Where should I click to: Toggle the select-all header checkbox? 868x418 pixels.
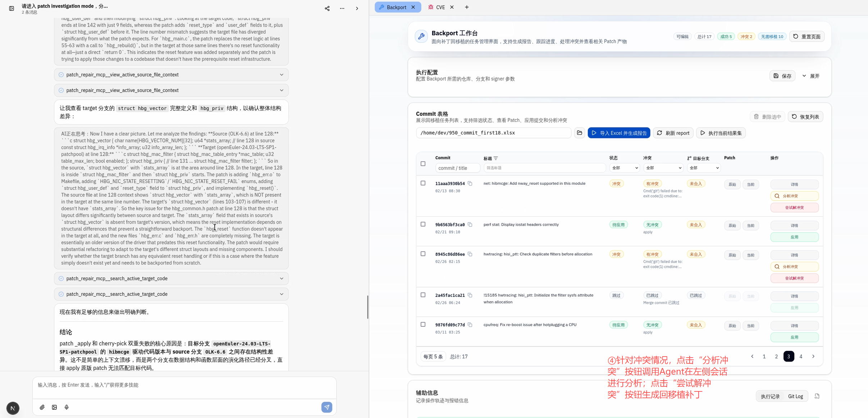(423, 164)
